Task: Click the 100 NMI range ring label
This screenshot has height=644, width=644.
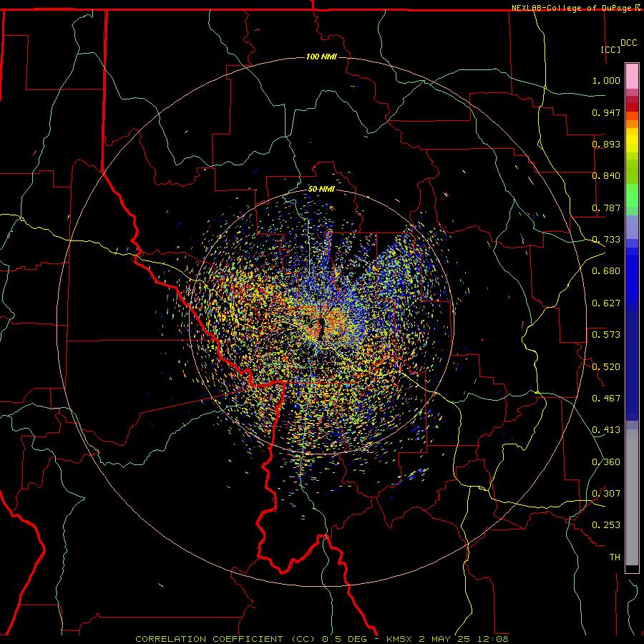Action: [x=321, y=57]
